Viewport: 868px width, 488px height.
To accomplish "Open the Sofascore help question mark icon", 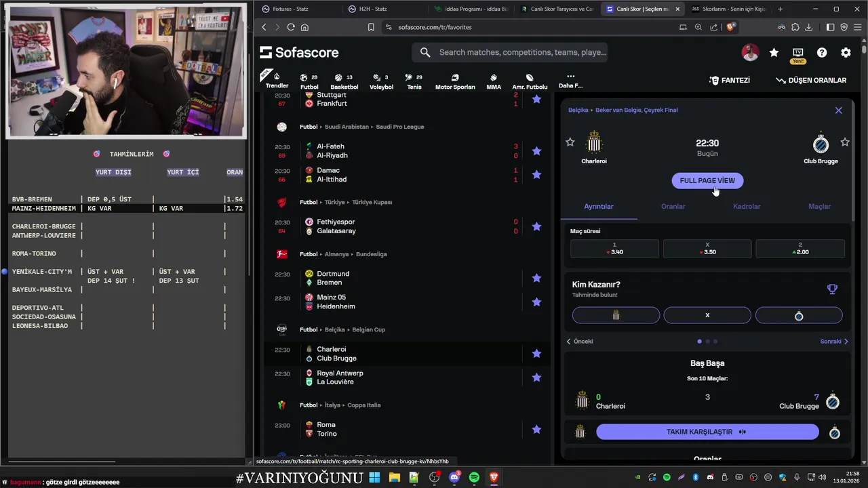I will 822,52.
